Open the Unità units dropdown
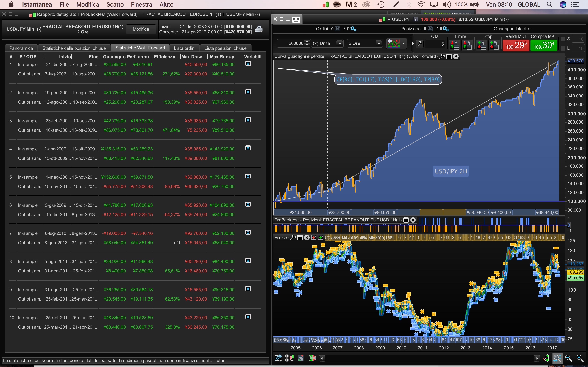Screen dimensions: 588x367 (x=340, y=43)
